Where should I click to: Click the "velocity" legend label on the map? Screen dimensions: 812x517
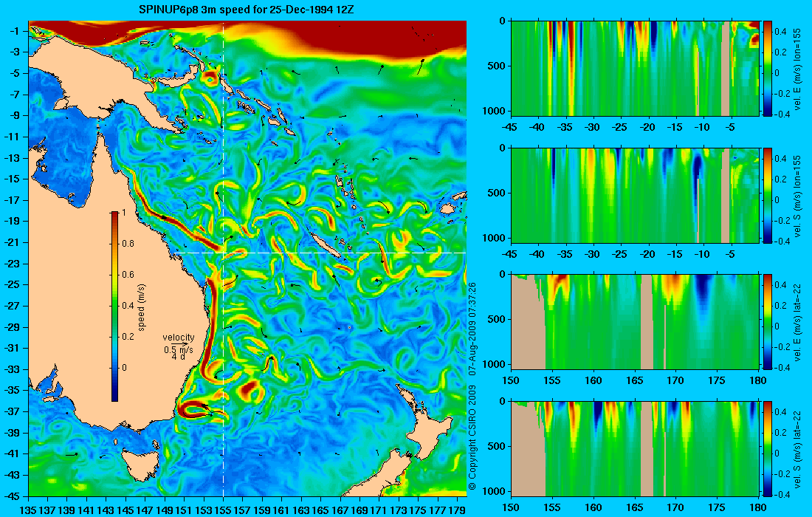179,338
